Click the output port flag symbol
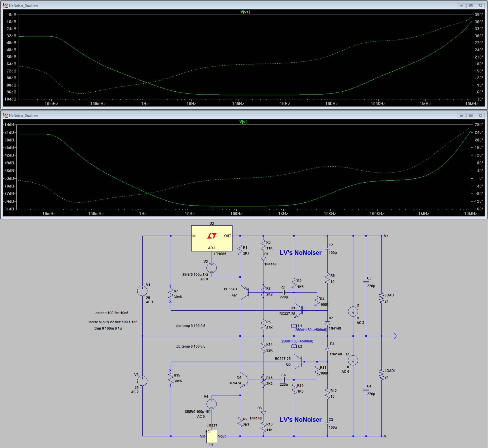 (x=395, y=336)
